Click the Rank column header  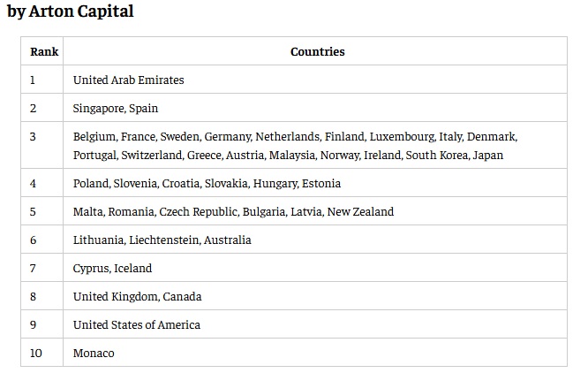(44, 51)
